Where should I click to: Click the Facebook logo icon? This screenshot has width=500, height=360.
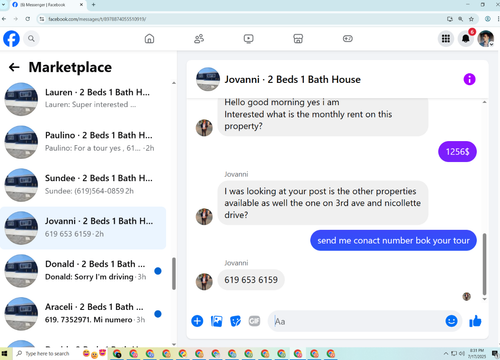tap(11, 39)
